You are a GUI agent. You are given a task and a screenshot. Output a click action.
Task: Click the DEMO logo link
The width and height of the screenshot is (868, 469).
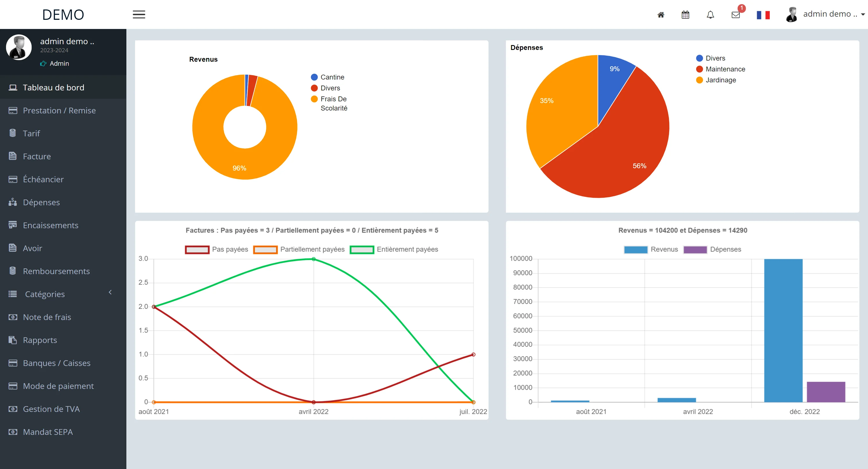pos(63,14)
